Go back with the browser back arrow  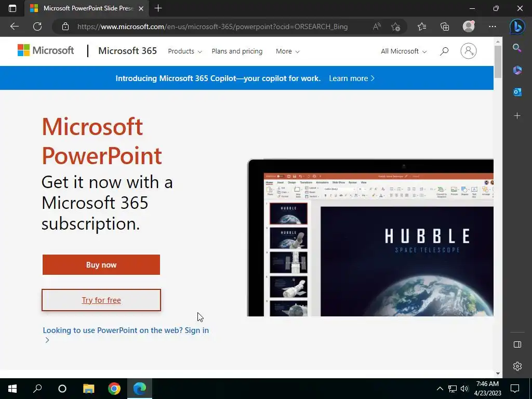click(14, 26)
